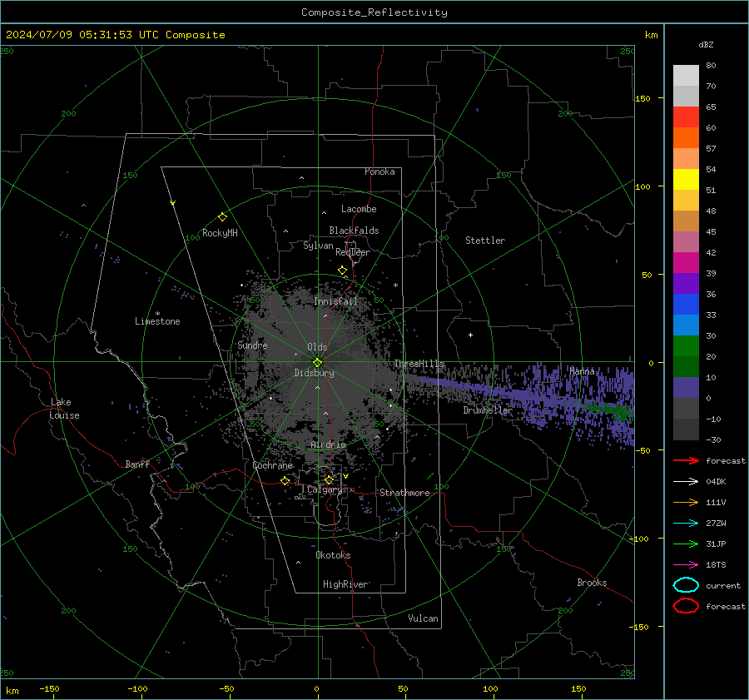This screenshot has height=700, width=749.
Task: Click the Didsbury label
Action: point(314,373)
